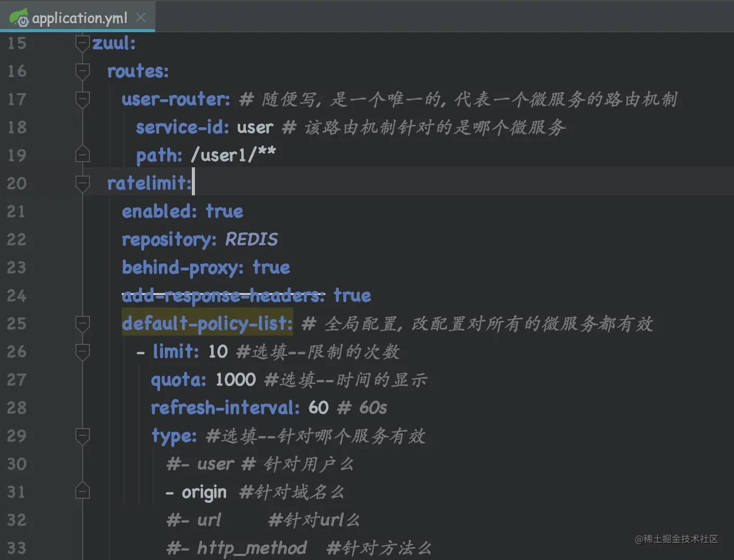Click fold end marker on line 31
Viewport: 734px width, 560px height.
[82, 491]
